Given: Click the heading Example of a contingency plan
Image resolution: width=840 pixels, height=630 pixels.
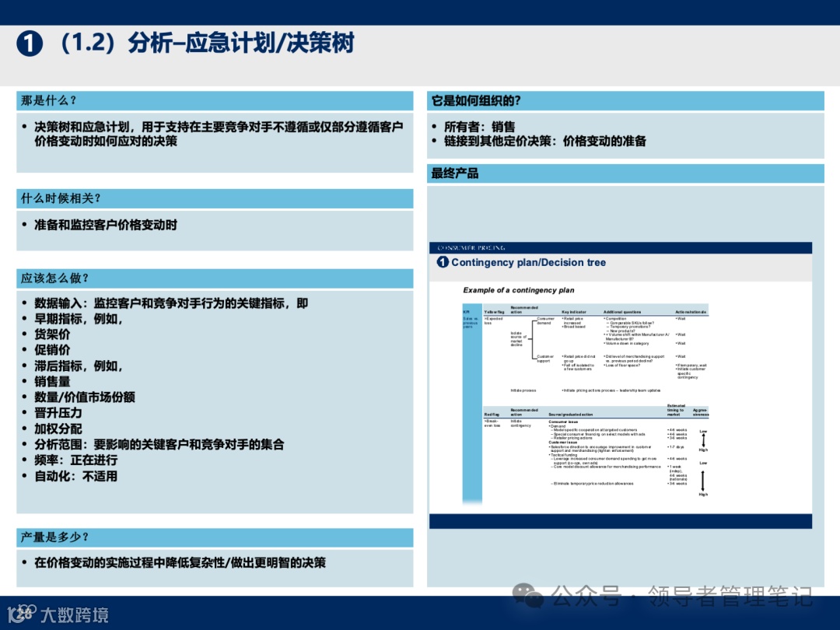Looking at the screenshot, I should coord(518,290).
